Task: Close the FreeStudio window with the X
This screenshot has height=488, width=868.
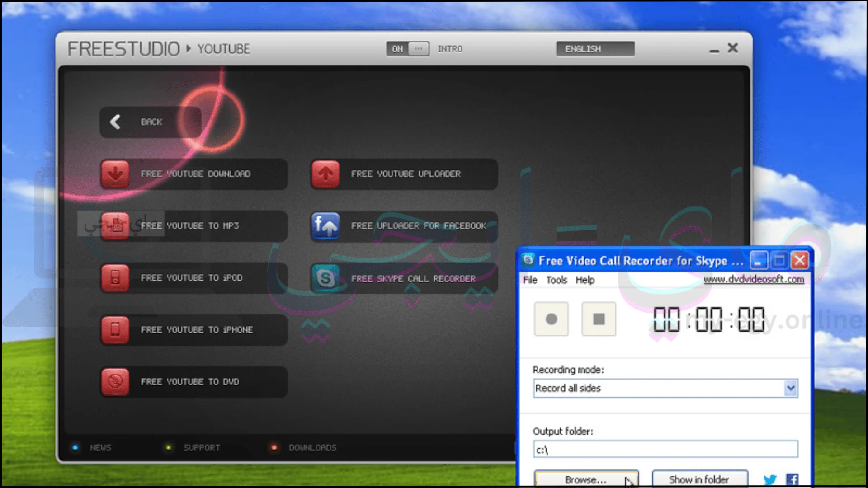Action: coord(733,48)
